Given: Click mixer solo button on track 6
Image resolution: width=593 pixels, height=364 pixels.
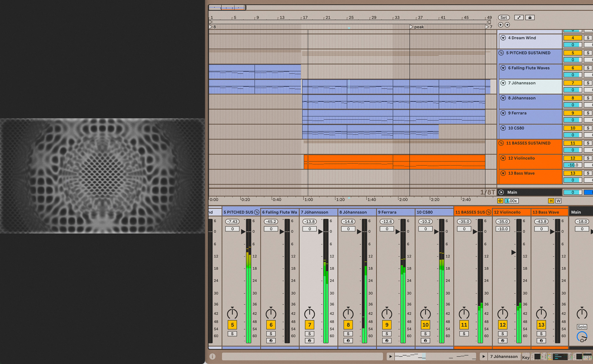Looking at the screenshot, I should click(271, 334).
